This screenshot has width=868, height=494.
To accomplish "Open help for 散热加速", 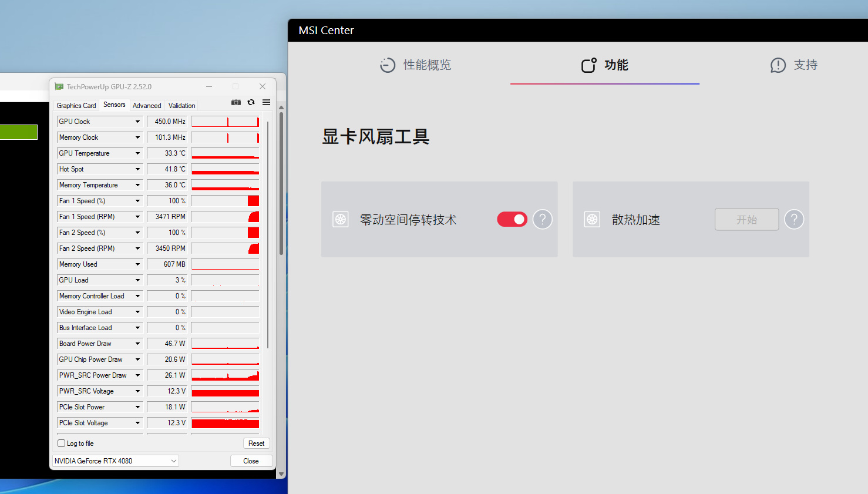I will (x=794, y=220).
